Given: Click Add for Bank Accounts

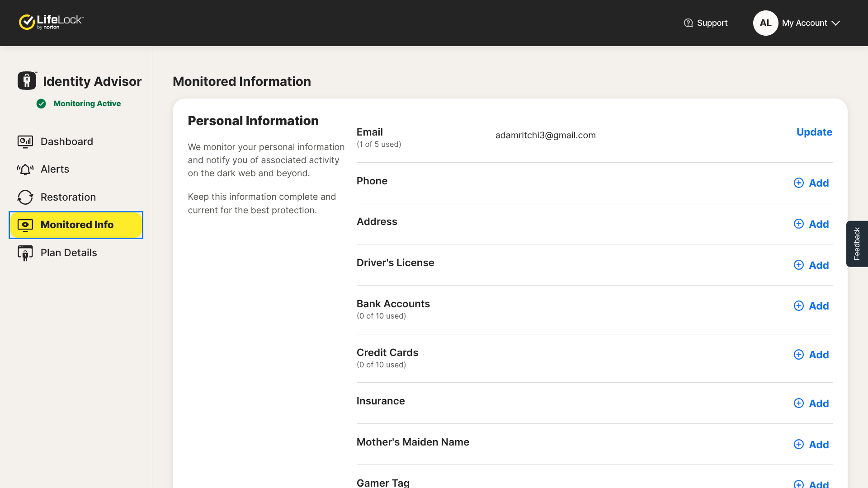Looking at the screenshot, I should (819, 306).
